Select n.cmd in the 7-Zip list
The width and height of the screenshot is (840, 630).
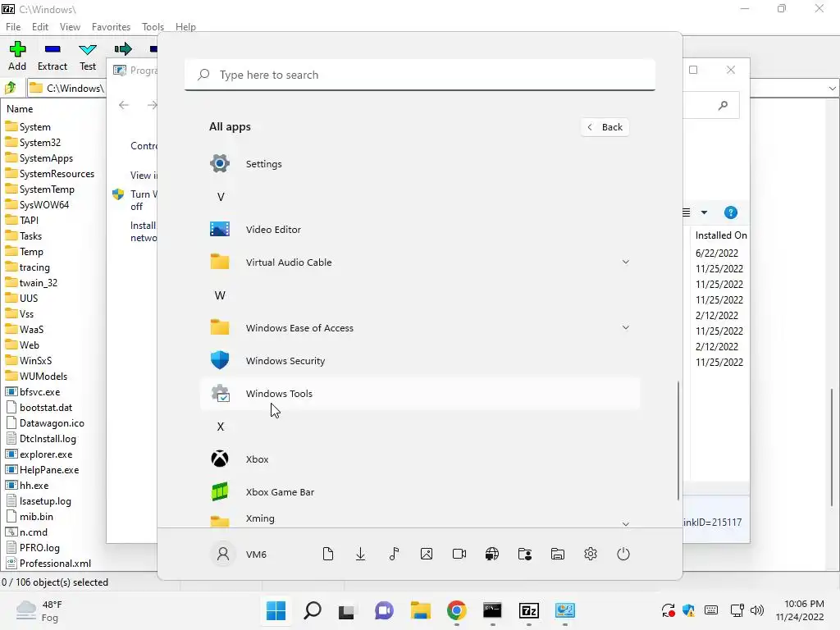coord(27,532)
